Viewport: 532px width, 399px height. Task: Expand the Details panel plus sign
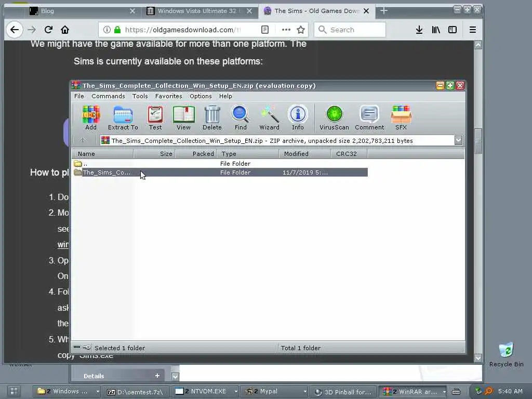coord(157,376)
